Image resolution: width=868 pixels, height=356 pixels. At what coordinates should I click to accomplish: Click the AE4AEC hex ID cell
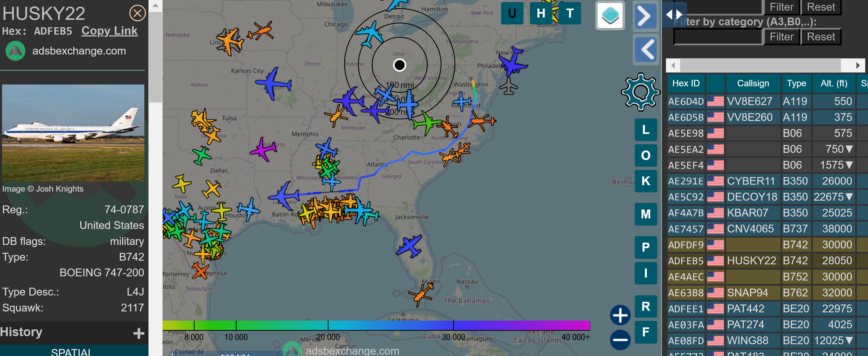[686, 277]
